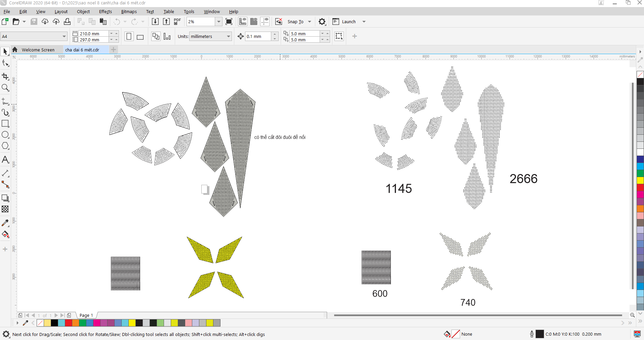Select the Rectangle tool
Image resolution: width=644 pixels, height=340 pixels.
[5, 124]
